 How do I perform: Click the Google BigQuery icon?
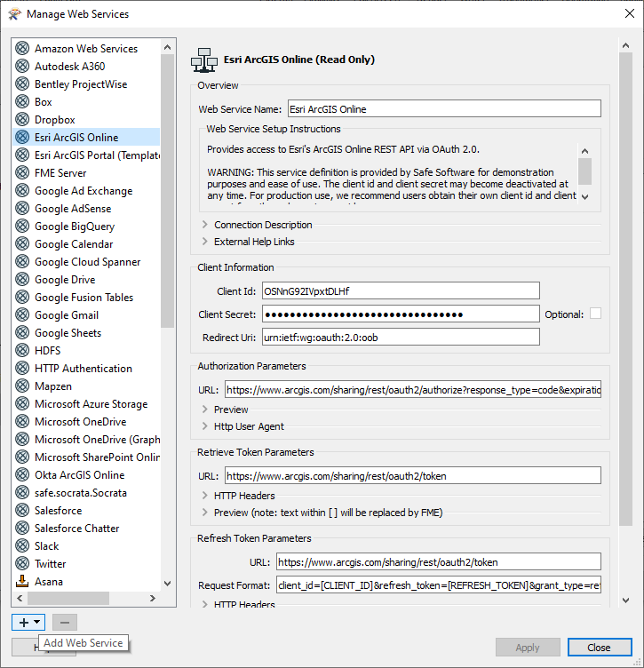click(22, 226)
